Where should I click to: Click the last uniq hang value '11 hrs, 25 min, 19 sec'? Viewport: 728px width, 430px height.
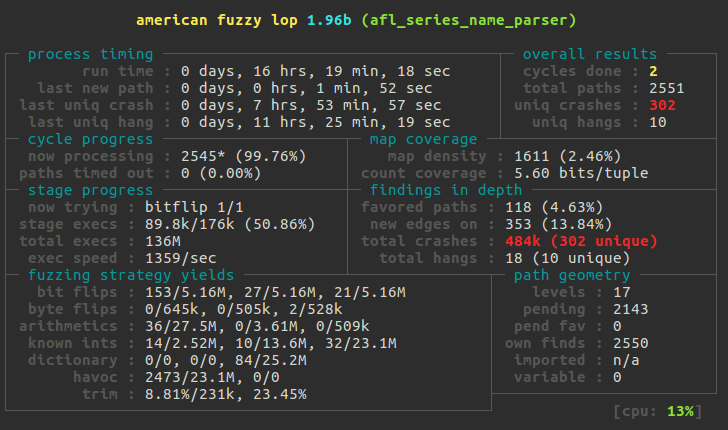[x=351, y=123]
